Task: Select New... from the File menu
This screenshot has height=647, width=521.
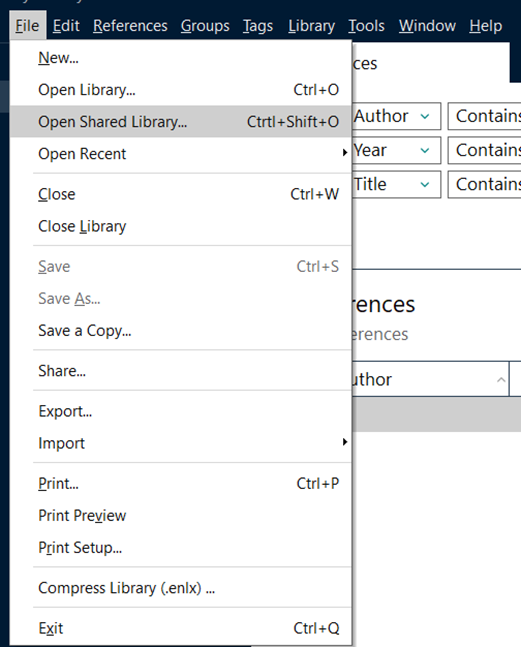Action: click(x=181, y=58)
